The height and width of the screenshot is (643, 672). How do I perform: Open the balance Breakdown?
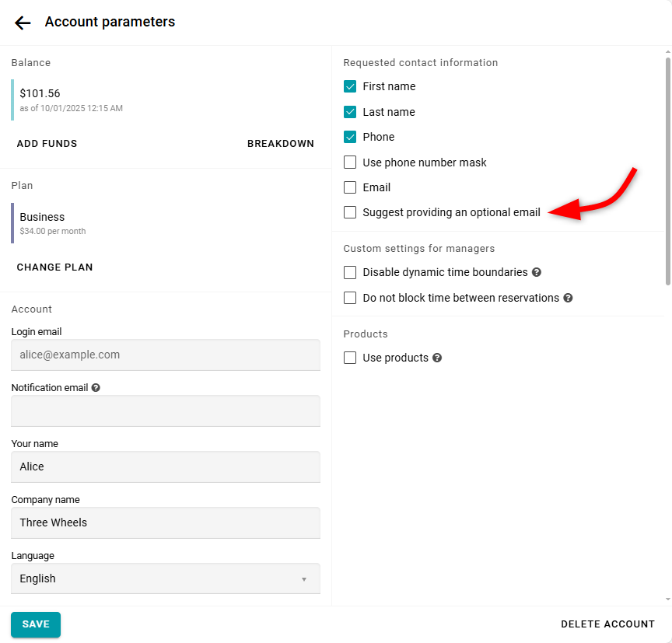(280, 143)
